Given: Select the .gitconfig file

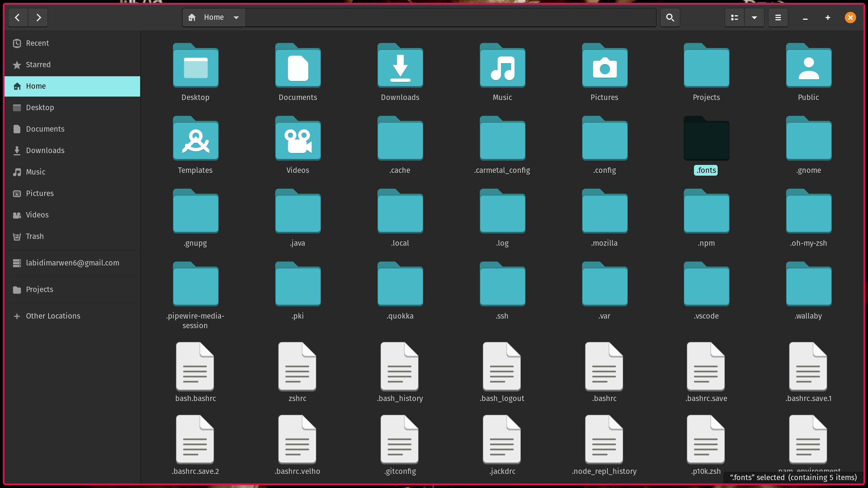Looking at the screenshot, I should click(400, 439).
